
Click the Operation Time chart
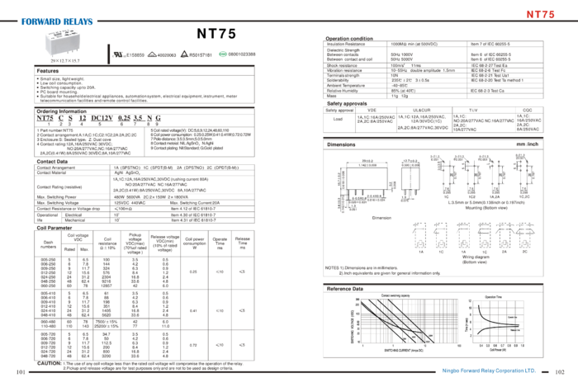[x=495, y=324]
